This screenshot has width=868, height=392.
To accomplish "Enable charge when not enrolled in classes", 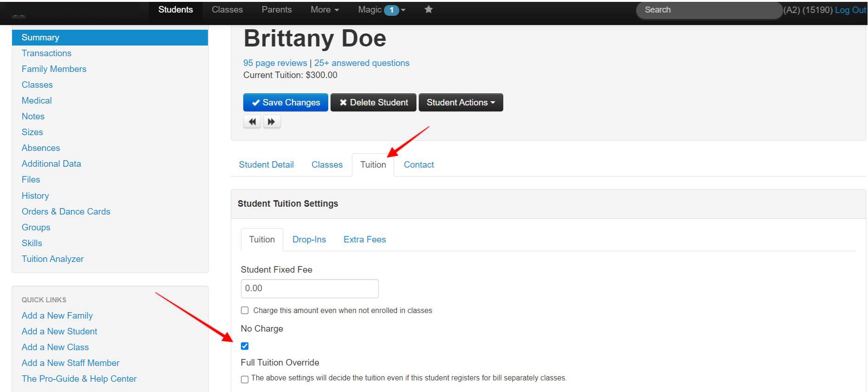I will click(x=245, y=310).
